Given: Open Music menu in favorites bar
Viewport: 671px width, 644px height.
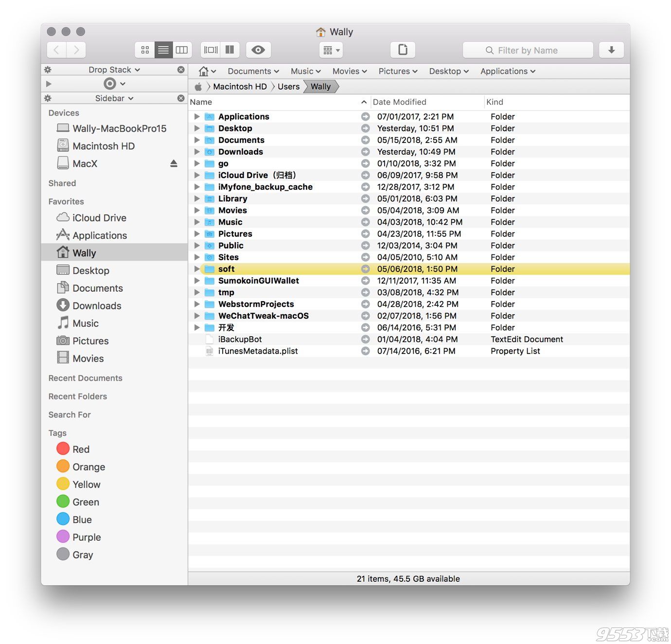Looking at the screenshot, I should (306, 71).
